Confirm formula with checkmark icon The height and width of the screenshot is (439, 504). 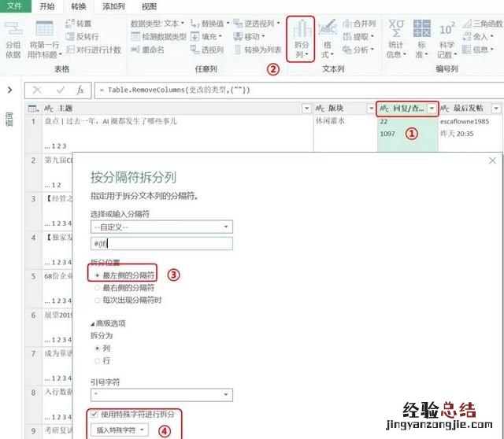60,90
